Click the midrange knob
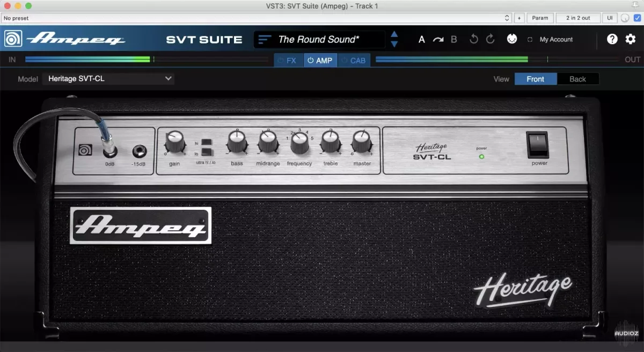The image size is (644, 352). [268, 142]
